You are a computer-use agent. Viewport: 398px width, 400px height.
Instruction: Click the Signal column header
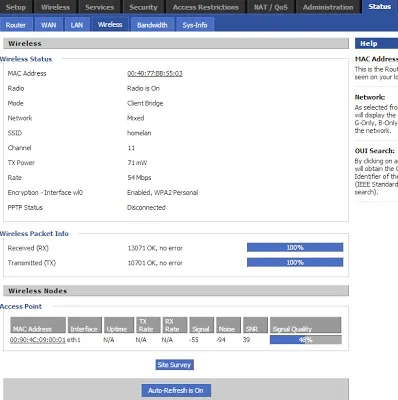click(202, 325)
